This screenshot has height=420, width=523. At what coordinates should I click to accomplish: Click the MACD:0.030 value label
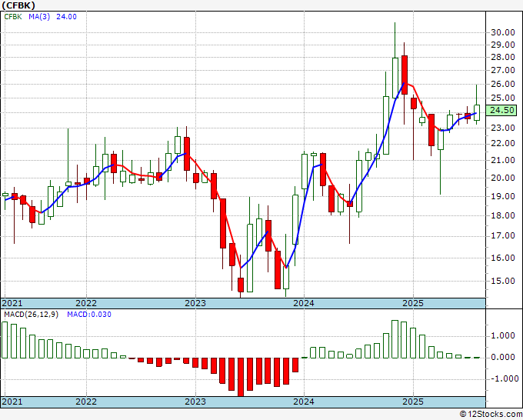pyautogui.click(x=89, y=315)
